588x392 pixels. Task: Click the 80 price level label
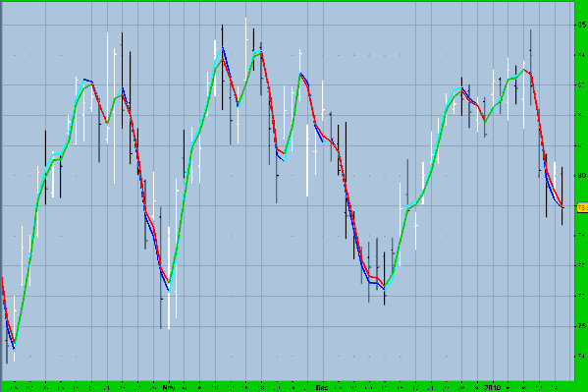click(582, 175)
